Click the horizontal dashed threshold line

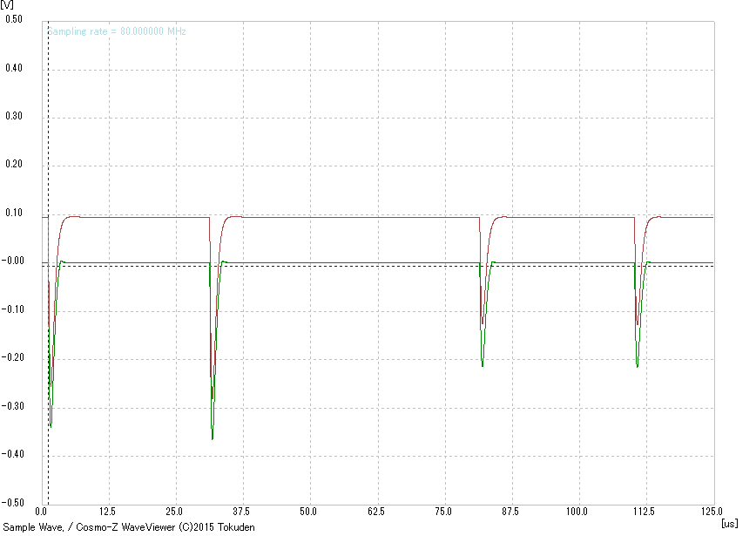point(392,267)
